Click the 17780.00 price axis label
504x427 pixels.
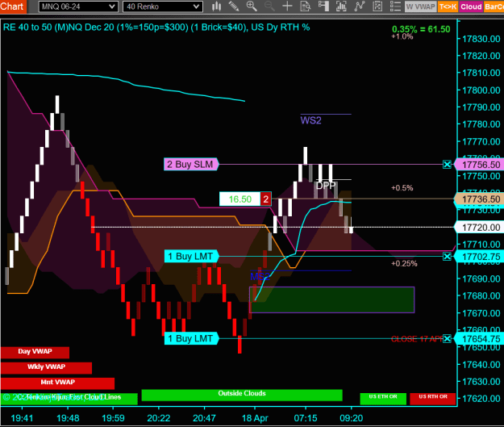pos(481,124)
